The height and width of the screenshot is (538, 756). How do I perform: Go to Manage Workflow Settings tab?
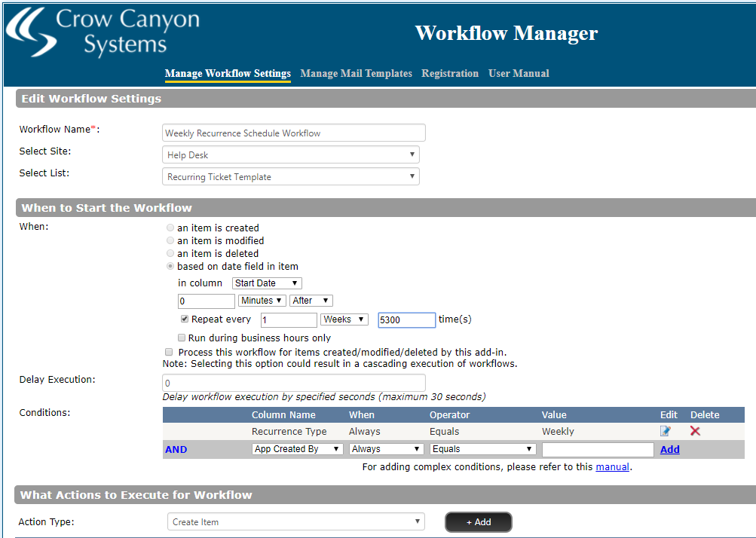pyautogui.click(x=228, y=73)
